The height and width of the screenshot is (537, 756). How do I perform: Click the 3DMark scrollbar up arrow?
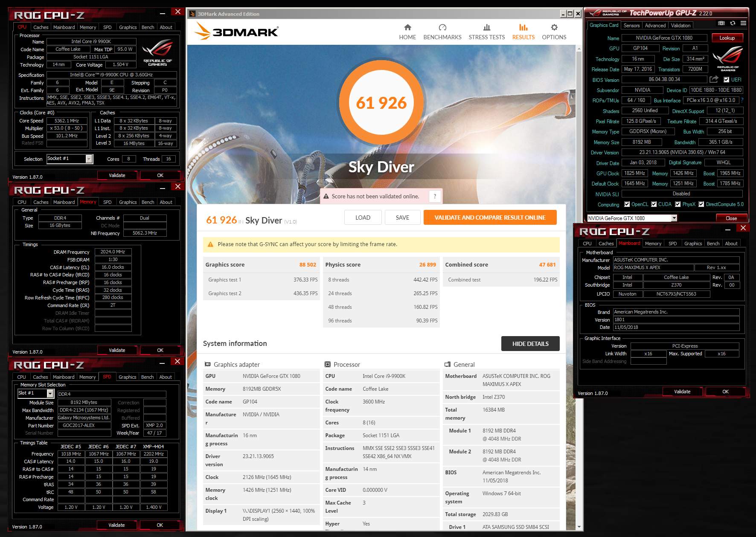[579, 49]
